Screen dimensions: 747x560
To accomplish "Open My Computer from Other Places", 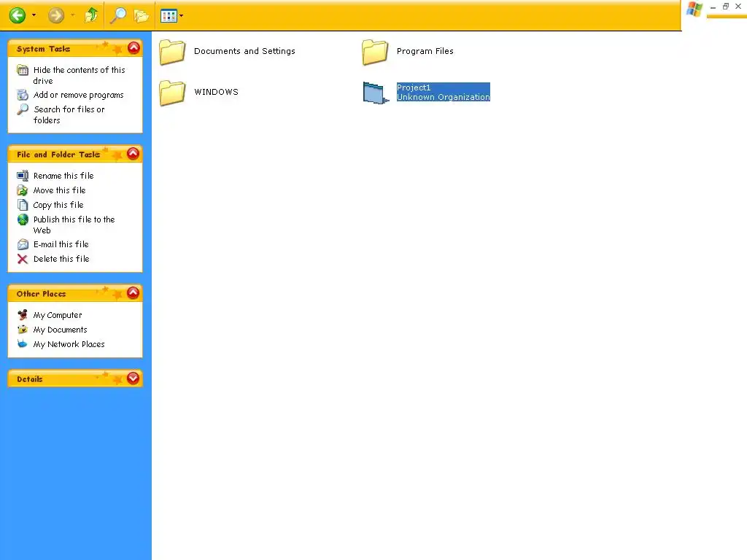I will tap(58, 315).
